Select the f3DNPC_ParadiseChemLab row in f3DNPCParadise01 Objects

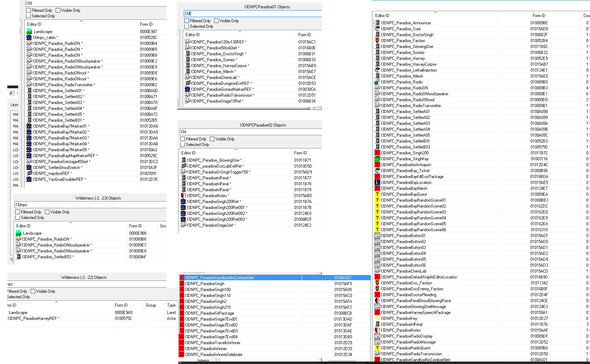click(253, 78)
